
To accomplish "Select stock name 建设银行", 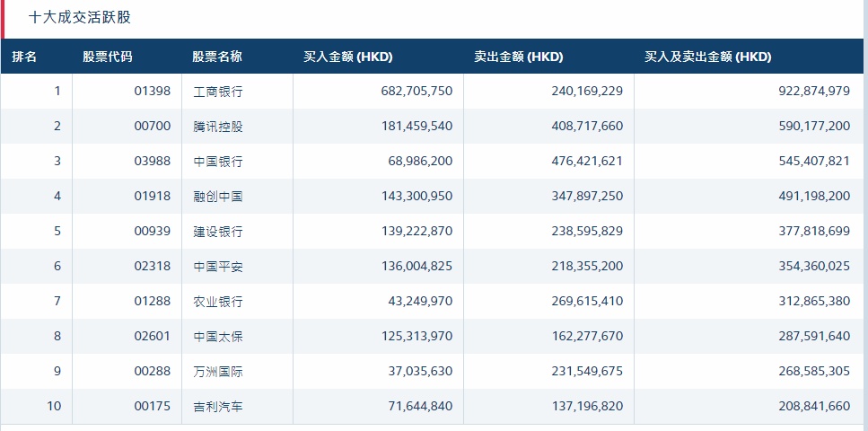I will click(x=218, y=231).
